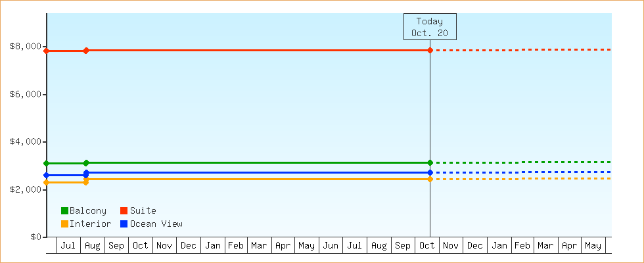Click the green Balcony legend swatch
The width and height of the screenshot is (644, 263).
click(64, 211)
